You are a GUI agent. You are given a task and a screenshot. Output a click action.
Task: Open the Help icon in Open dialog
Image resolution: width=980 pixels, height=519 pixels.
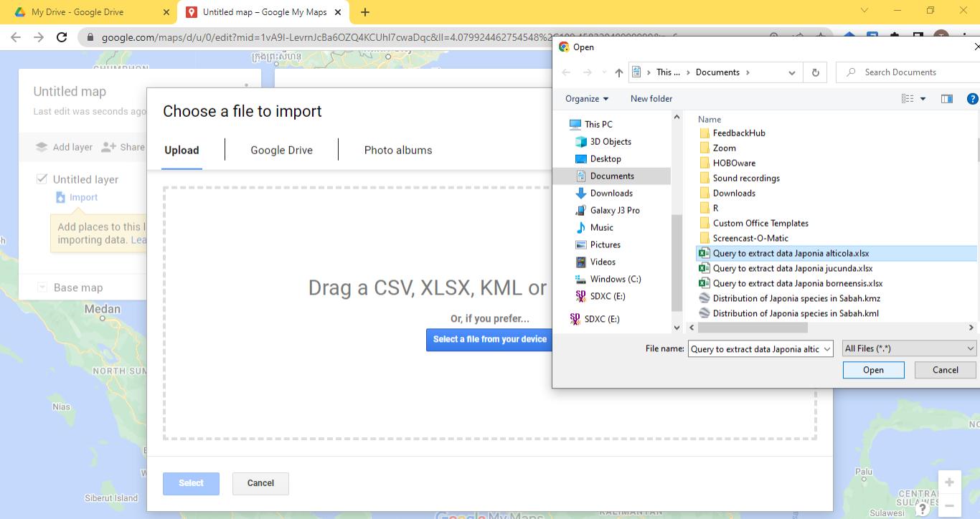(x=973, y=99)
